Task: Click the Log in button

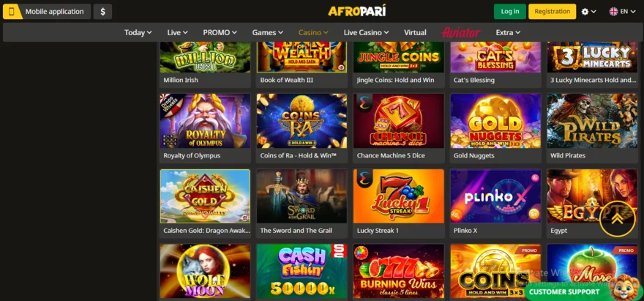Action: (509, 12)
